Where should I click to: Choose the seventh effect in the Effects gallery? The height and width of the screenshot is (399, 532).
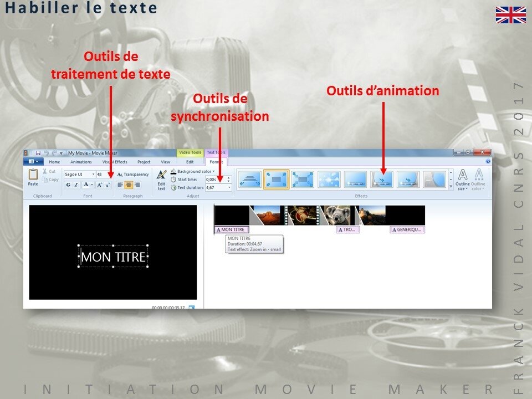[x=408, y=179]
